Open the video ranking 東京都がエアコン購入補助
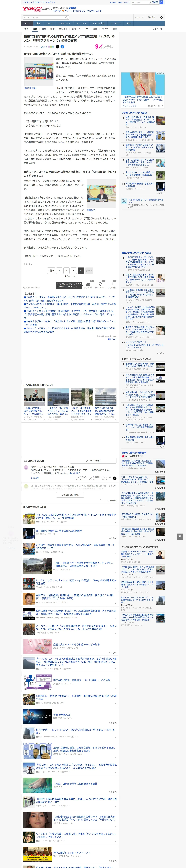The height and width of the screenshot is (868, 186). [x=140, y=365]
